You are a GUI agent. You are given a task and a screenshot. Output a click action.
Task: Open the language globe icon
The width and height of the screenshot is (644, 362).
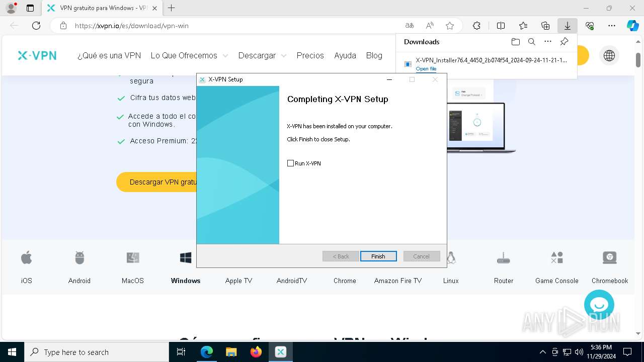(609, 55)
